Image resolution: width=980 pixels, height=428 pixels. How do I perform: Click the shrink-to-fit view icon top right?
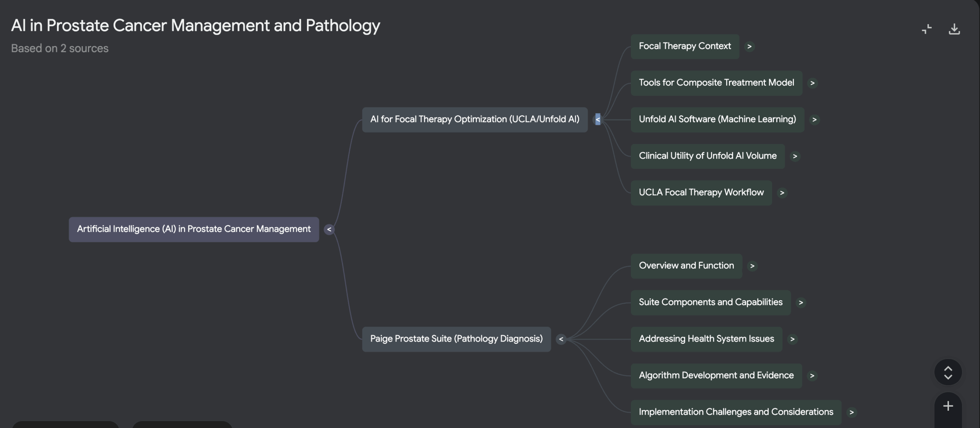click(927, 29)
